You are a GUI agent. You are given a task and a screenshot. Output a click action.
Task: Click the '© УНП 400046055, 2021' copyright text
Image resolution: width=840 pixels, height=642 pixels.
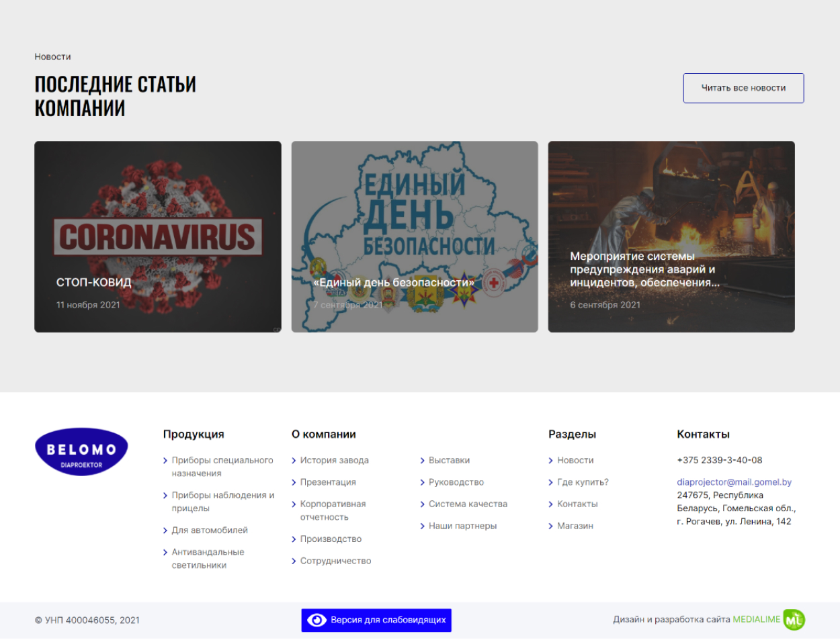click(x=87, y=621)
